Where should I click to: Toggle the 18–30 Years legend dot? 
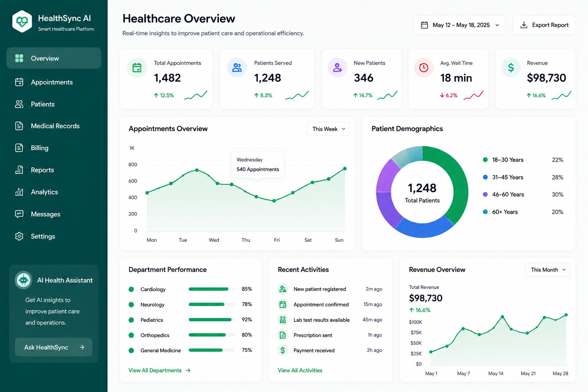point(485,160)
